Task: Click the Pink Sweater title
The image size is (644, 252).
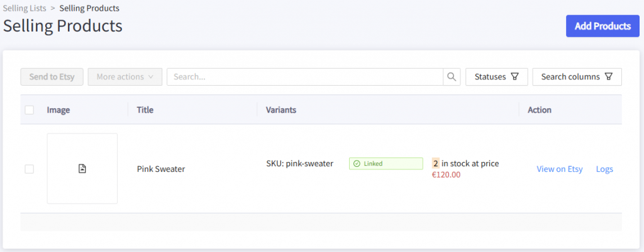Action: 161,169
